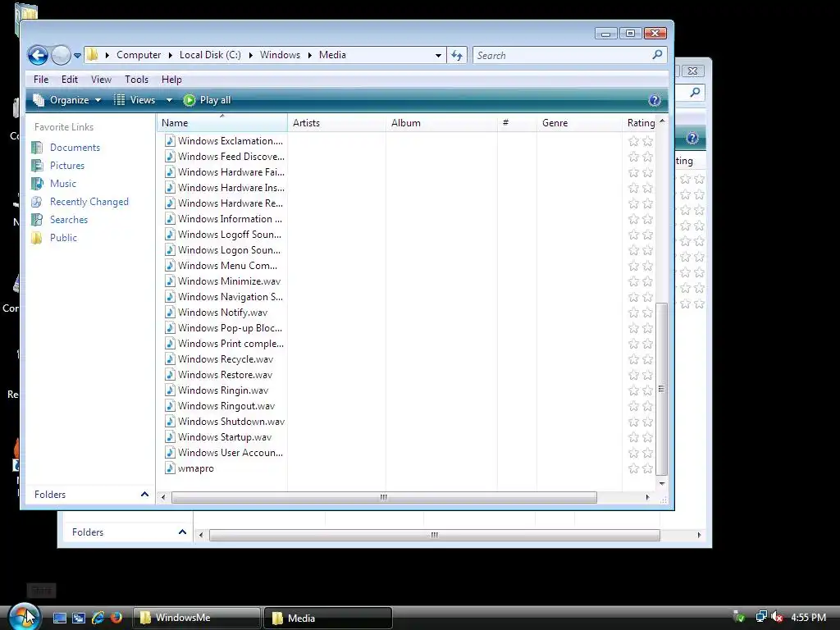The image size is (840, 630).
Task: Rate Windows Startup.wav with first star
Action: 633,437
